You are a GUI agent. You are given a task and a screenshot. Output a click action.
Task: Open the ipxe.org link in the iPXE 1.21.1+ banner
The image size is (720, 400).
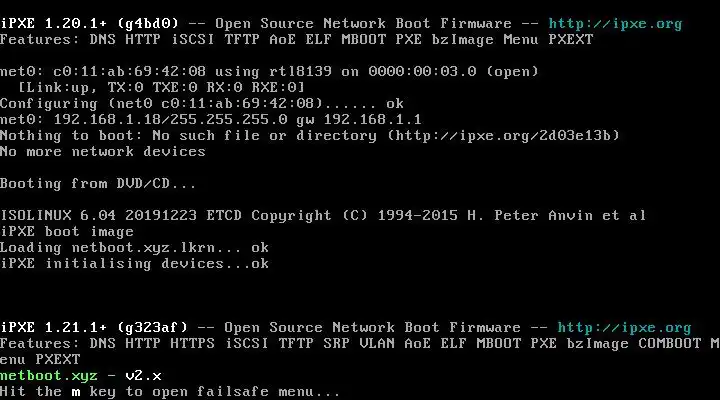pos(624,327)
